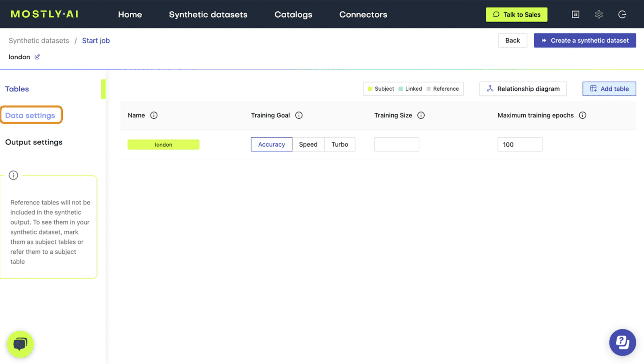
Task: Open the green chat bubble widget
Action: tap(20, 344)
